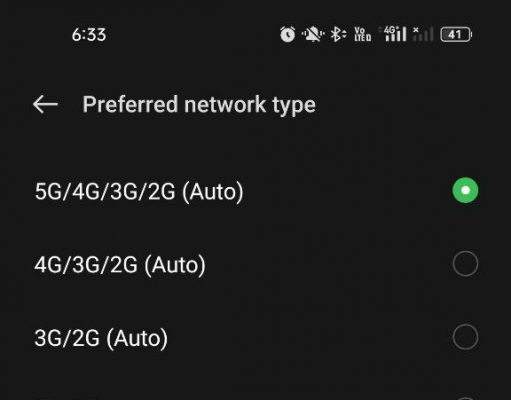The height and width of the screenshot is (400, 511).
Task: Tap the small x mark on second SIM
Action: click(x=416, y=30)
